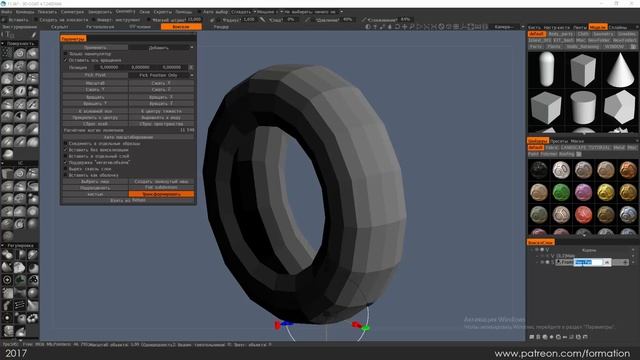
Task: Click the folder options icon after Roofing folder
Action: (578, 154)
